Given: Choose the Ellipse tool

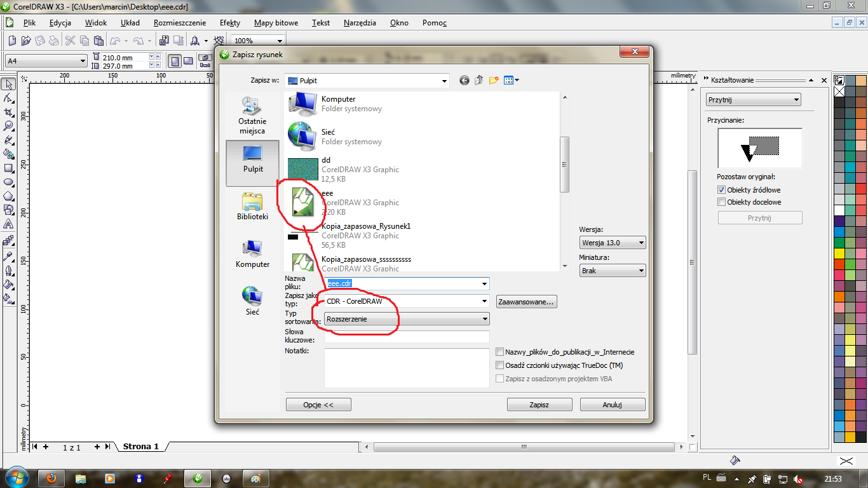Looking at the screenshot, I should coord(8,182).
